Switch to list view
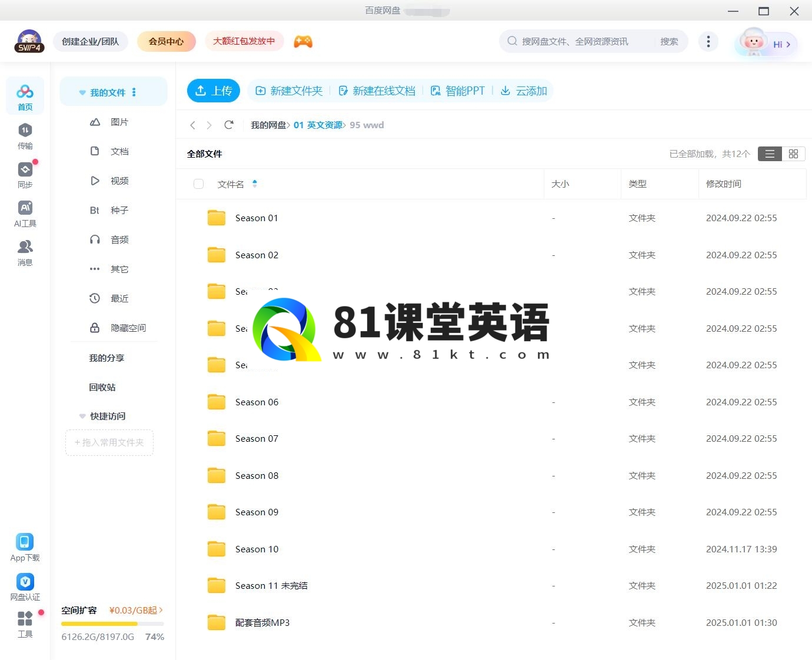The image size is (812, 660). click(770, 154)
